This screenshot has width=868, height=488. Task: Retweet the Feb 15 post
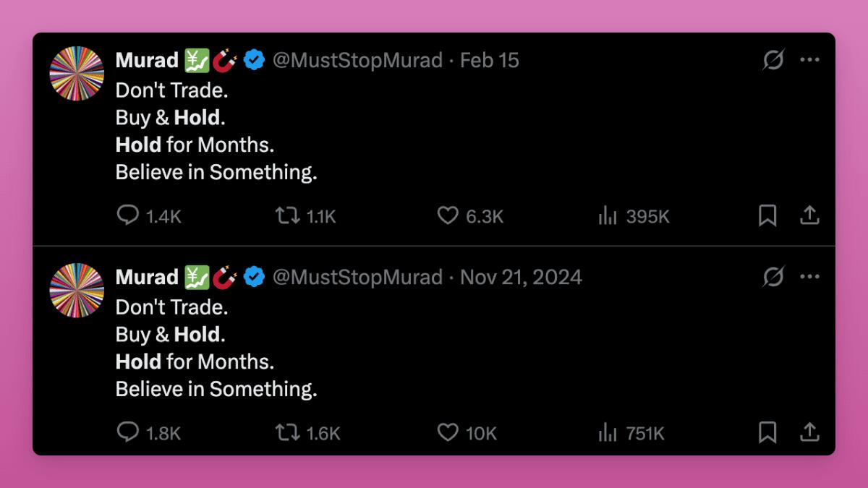pos(288,215)
